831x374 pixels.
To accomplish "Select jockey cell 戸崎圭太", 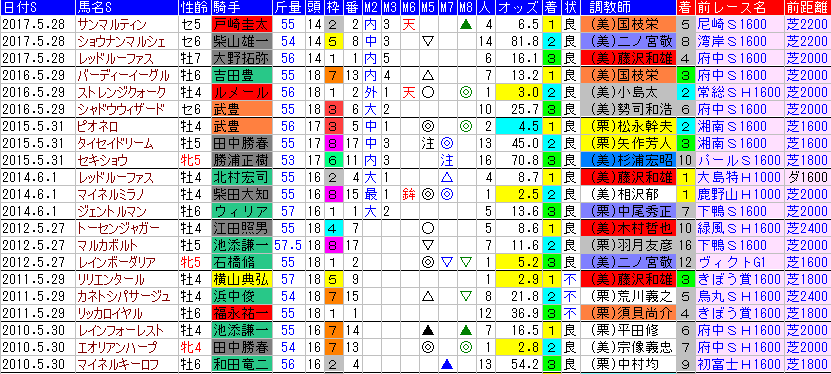I will click(241, 24).
